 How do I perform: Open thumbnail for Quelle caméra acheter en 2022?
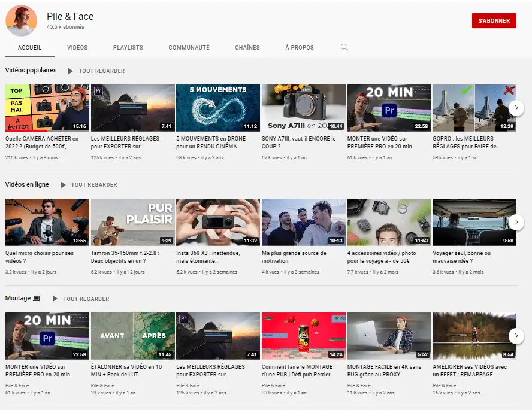[x=47, y=108]
